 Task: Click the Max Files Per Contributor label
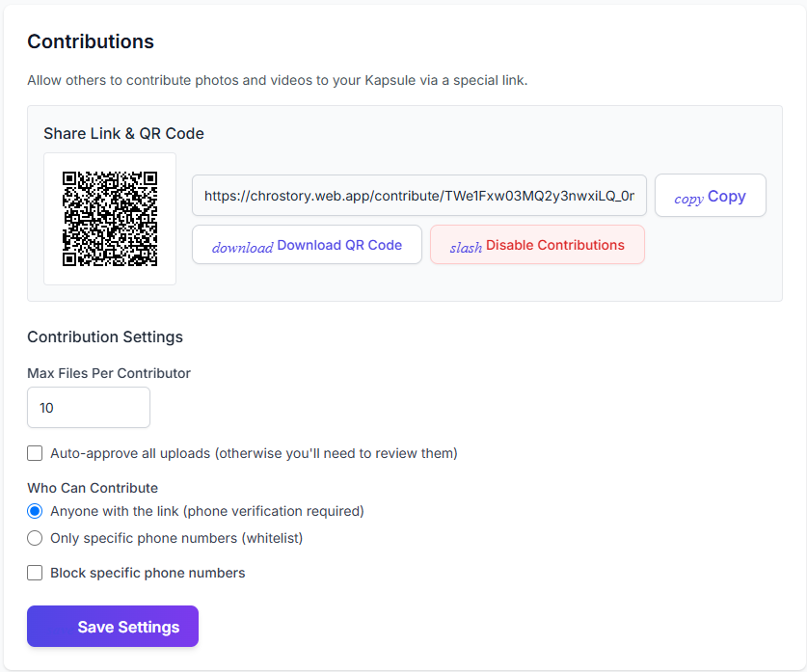[x=109, y=373]
